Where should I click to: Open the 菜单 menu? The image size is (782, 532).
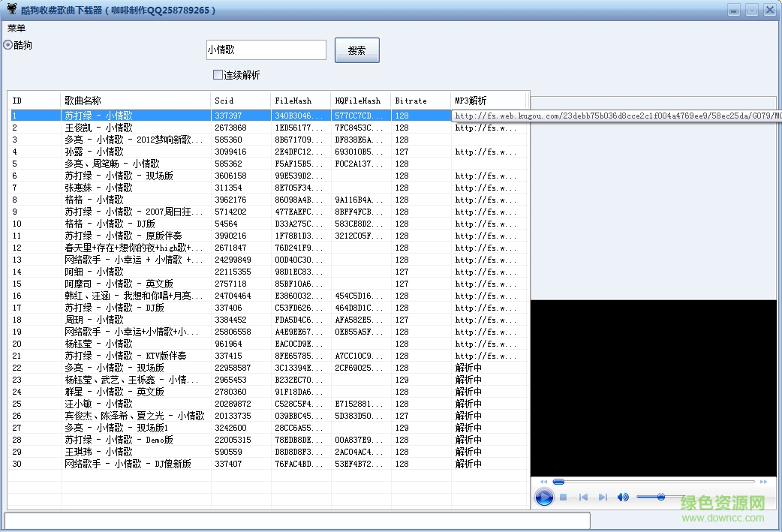tap(17, 27)
